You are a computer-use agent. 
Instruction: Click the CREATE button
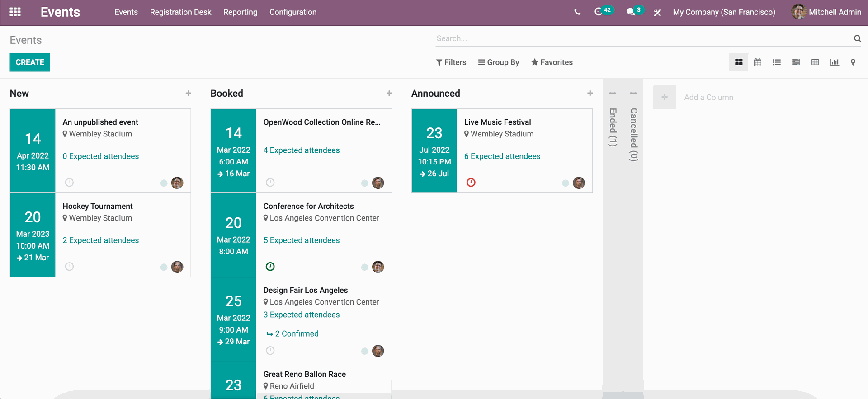coord(30,62)
